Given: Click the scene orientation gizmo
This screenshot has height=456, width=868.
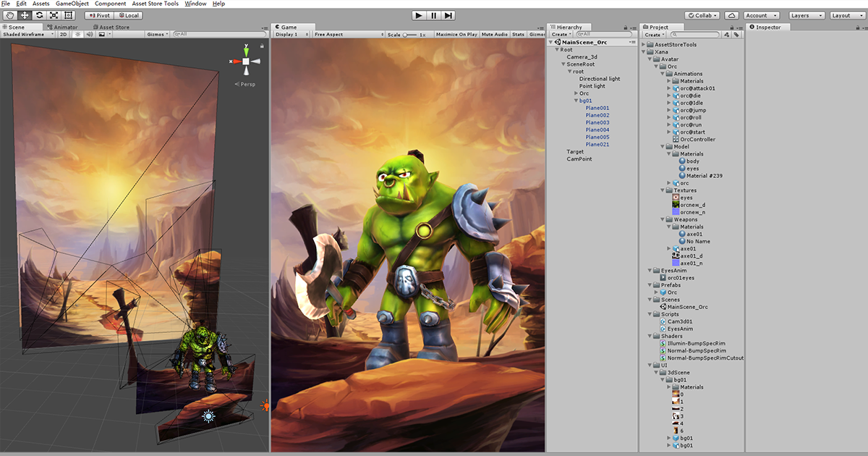Looking at the screenshot, I should (x=246, y=62).
